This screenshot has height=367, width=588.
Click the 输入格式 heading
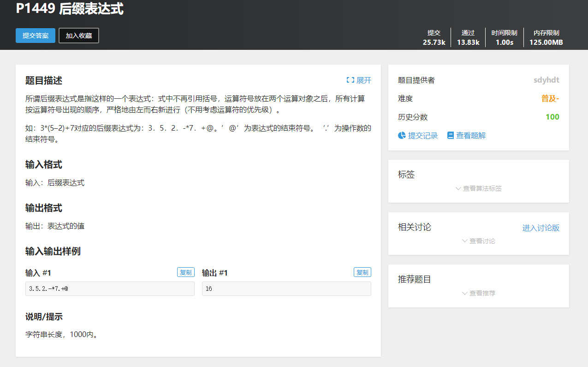[44, 164]
